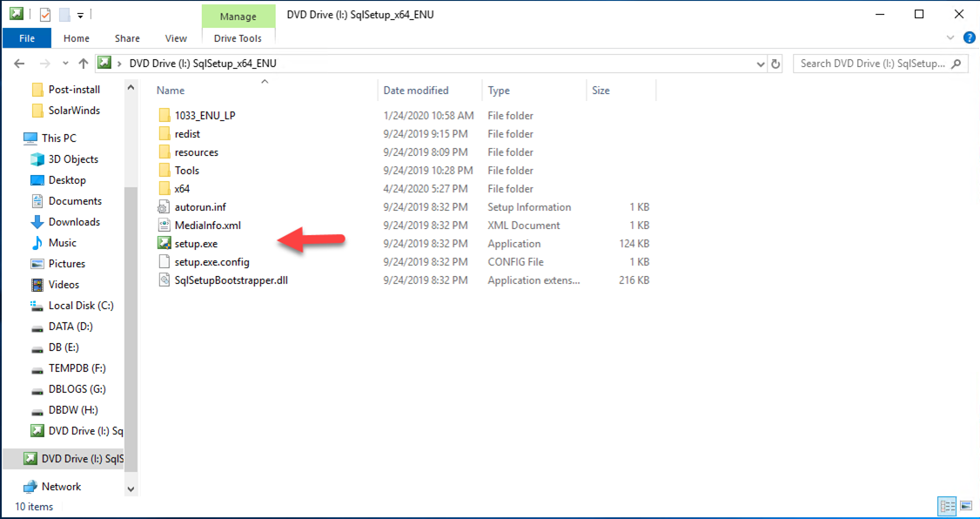Image resolution: width=980 pixels, height=519 pixels.
Task: Go up one folder level
Action: tap(84, 64)
